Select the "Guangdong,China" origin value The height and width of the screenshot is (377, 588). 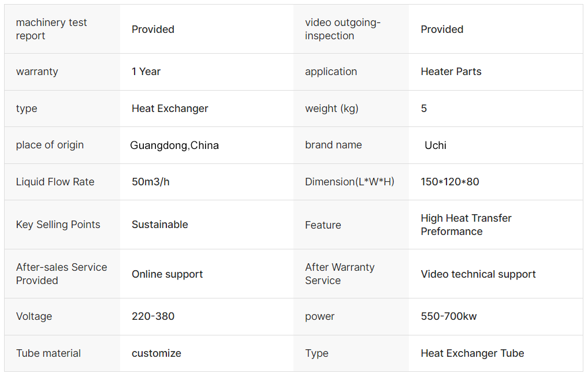(x=174, y=145)
